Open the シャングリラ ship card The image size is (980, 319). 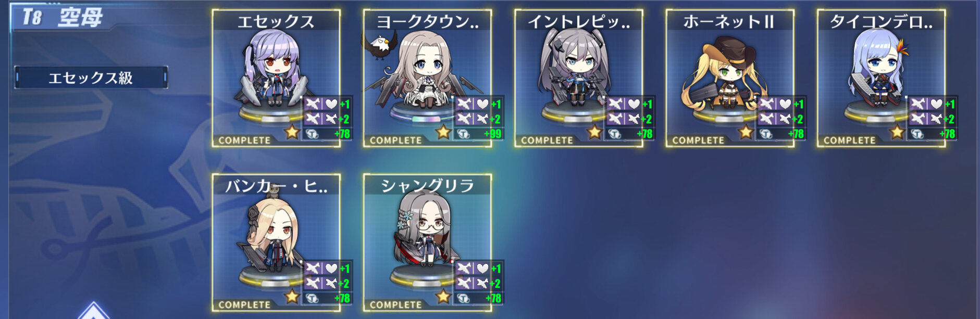pyautogui.click(x=427, y=243)
